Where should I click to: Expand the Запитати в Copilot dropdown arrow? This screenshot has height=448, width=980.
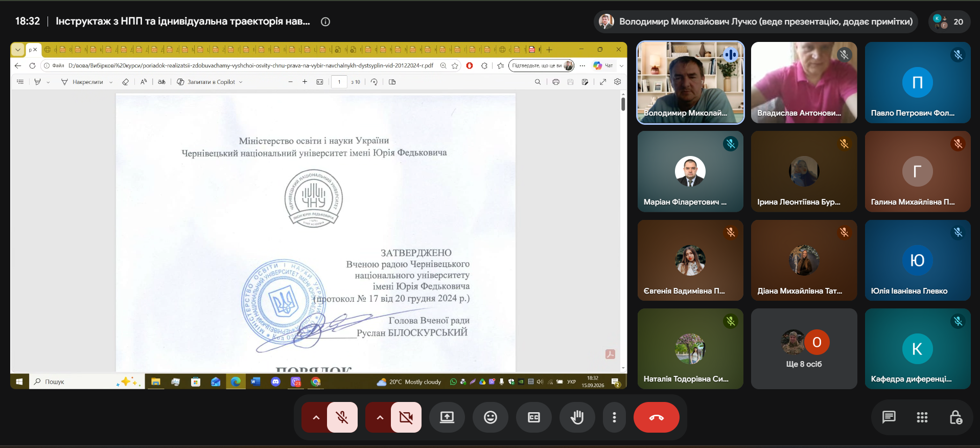[x=241, y=82]
